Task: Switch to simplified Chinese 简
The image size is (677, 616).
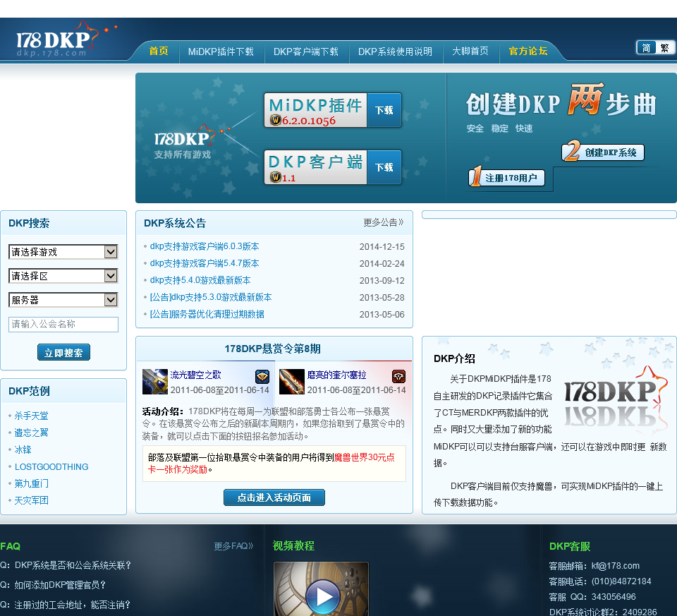Action: click(x=647, y=47)
